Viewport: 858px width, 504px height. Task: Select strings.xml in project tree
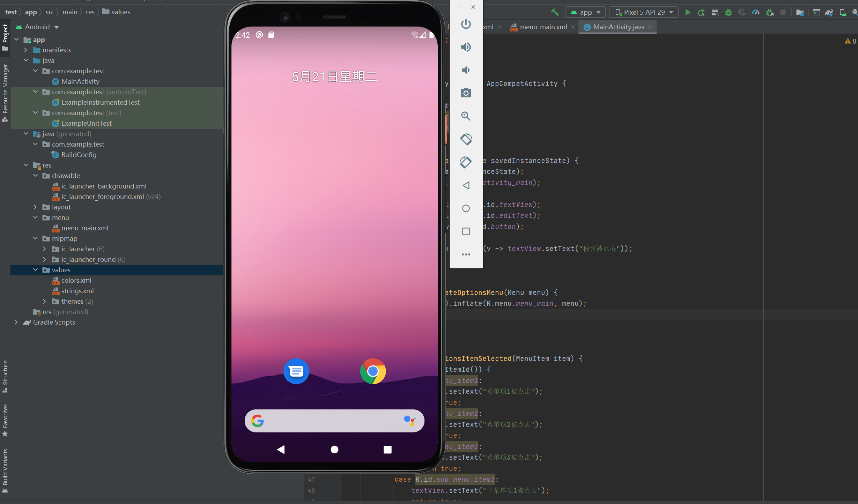click(x=77, y=291)
